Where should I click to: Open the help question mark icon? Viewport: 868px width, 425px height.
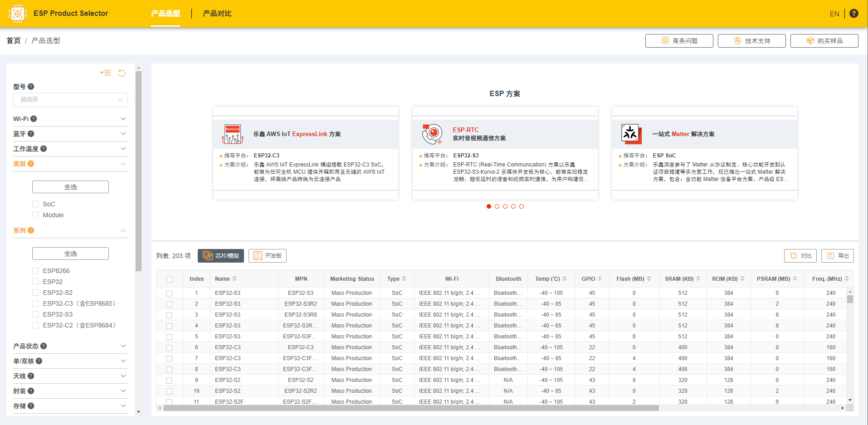point(854,14)
